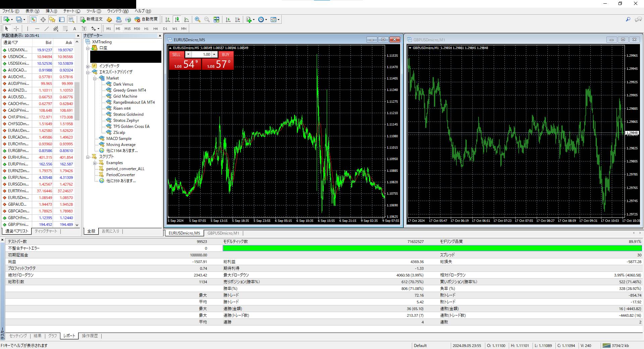
Task: Select the horizontal line drawing tool
Action: [x=37, y=29]
